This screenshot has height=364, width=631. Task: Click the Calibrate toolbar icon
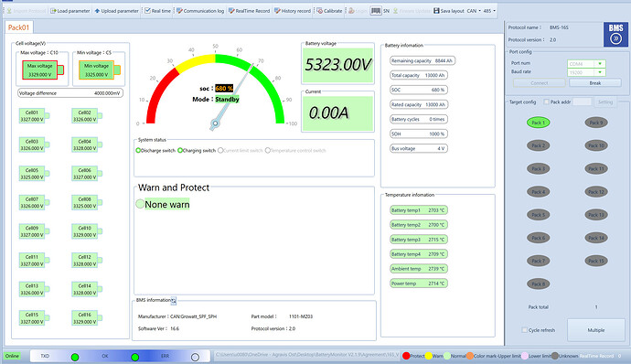[319, 11]
